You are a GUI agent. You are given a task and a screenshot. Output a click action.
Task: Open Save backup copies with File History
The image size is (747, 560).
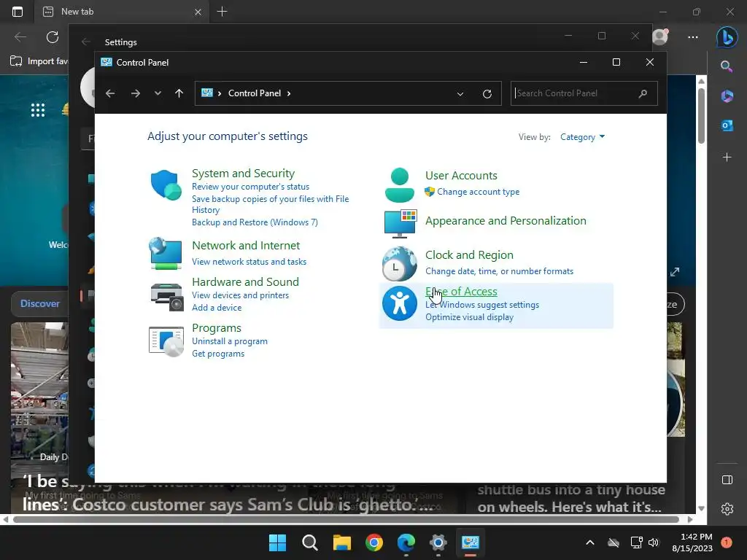(x=270, y=204)
